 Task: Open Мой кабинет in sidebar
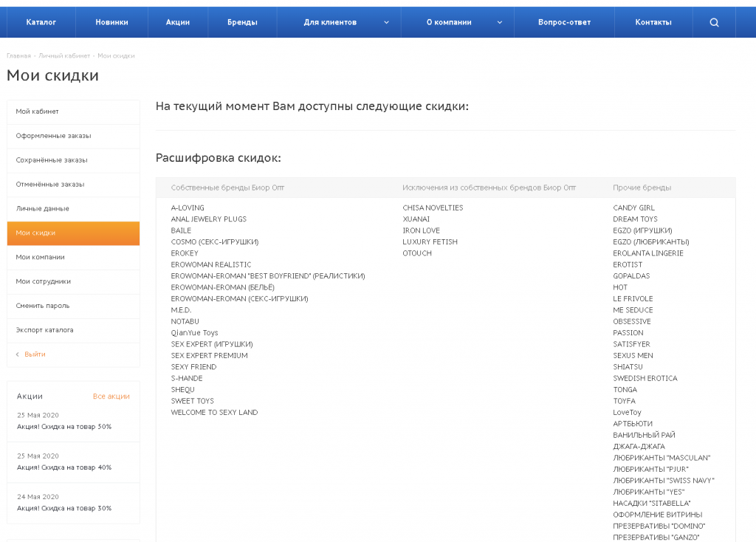pyautogui.click(x=73, y=112)
